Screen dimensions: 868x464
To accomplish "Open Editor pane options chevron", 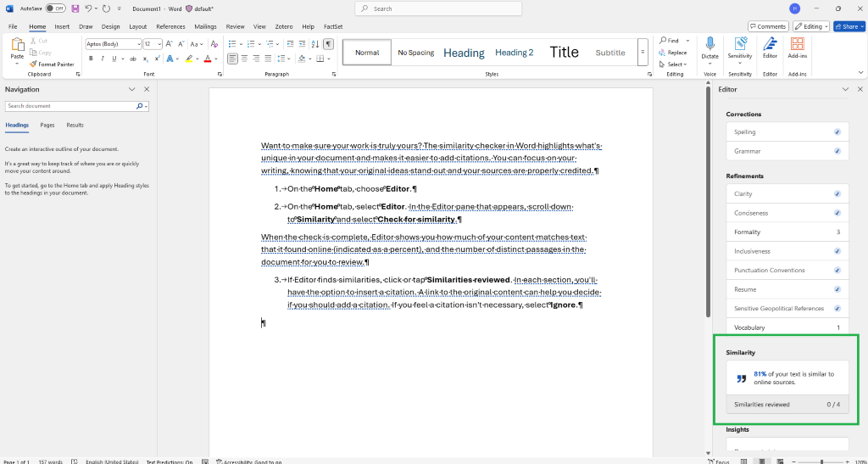I will [x=845, y=89].
